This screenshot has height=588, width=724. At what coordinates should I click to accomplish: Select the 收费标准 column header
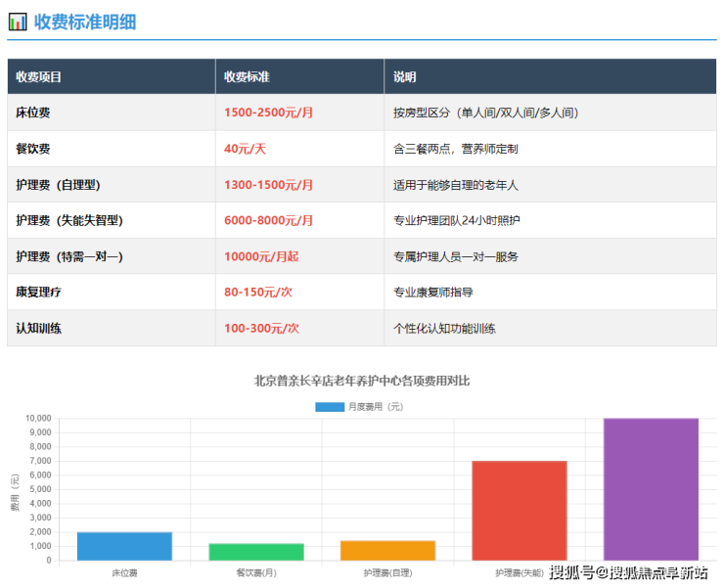click(247, 76)
